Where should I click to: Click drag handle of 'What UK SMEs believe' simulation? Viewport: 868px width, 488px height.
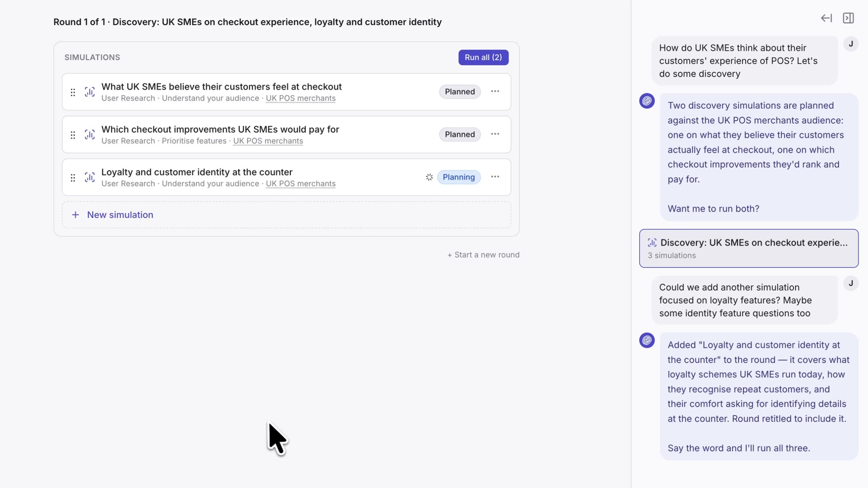73,92
